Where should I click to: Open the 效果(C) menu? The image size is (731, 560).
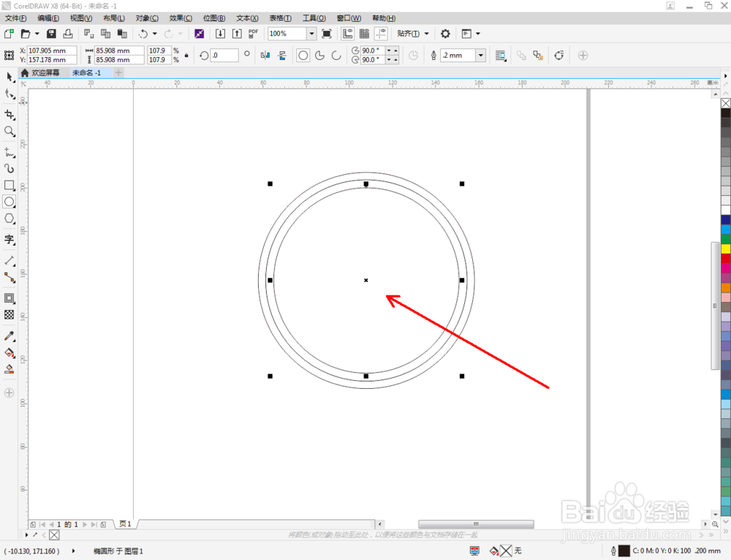pyautogui.click(x=181, y=18)
